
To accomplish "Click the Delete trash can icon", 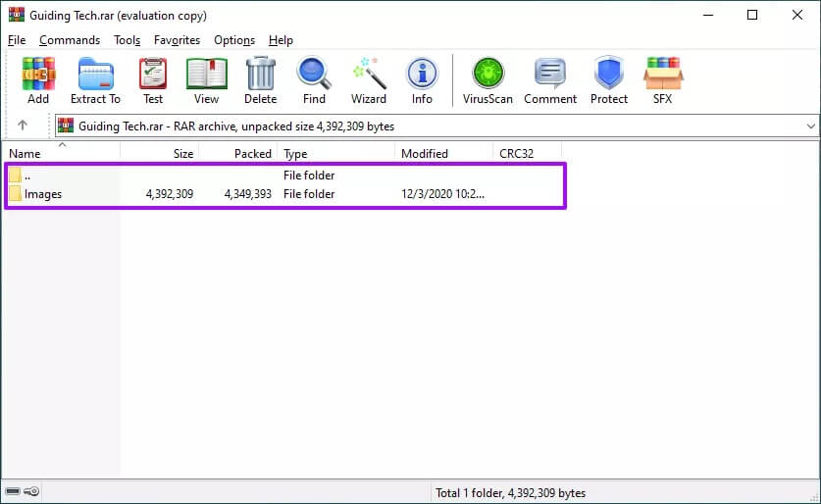I will (x=260, y=74).
